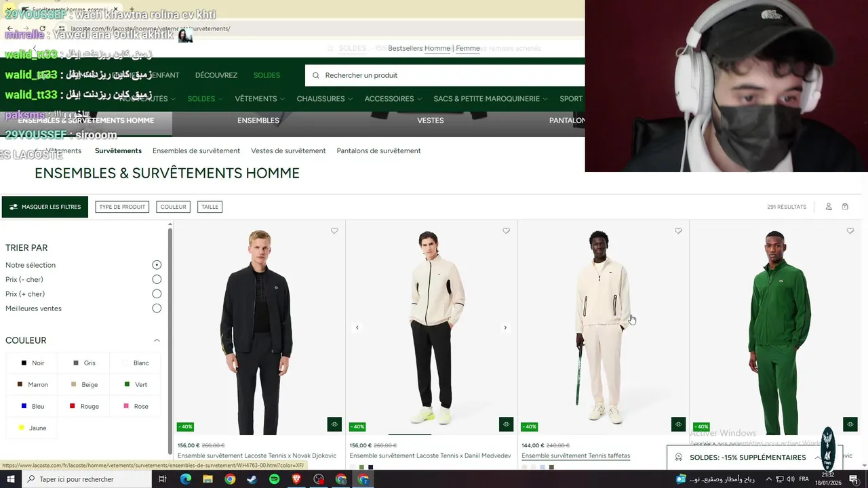
Task: Expand 'Sacs & petite maroquinerie' menu
Action: coord(490,99)
